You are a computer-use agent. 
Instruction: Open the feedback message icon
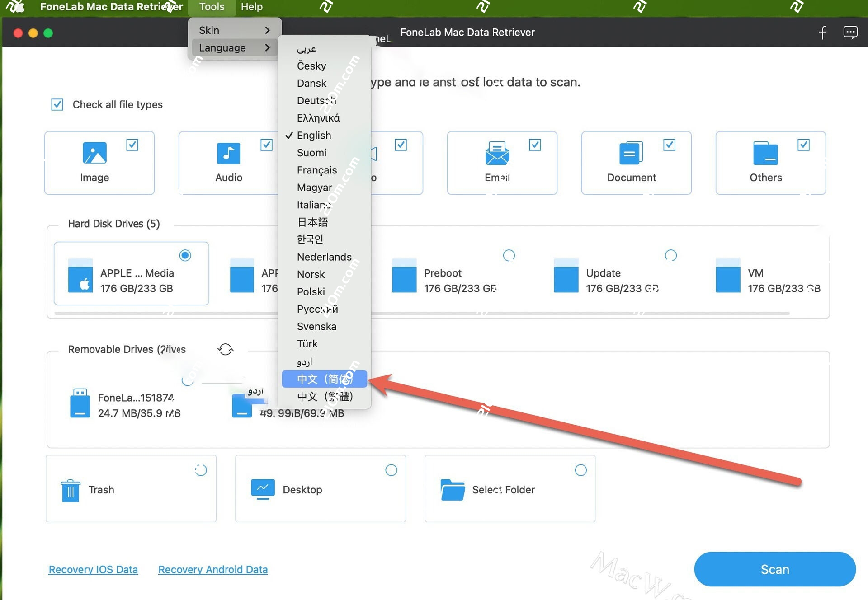point(850,32)
